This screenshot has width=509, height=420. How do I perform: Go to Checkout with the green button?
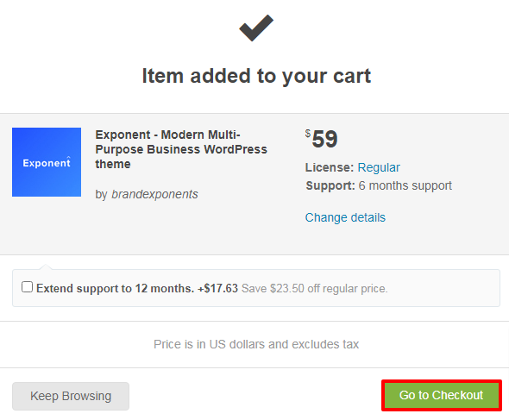pyautogui.click(x=441, y=395)
